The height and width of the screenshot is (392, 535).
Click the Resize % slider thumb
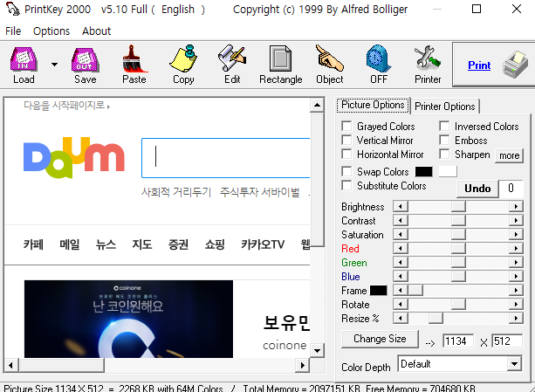click(x=436, y=319)
